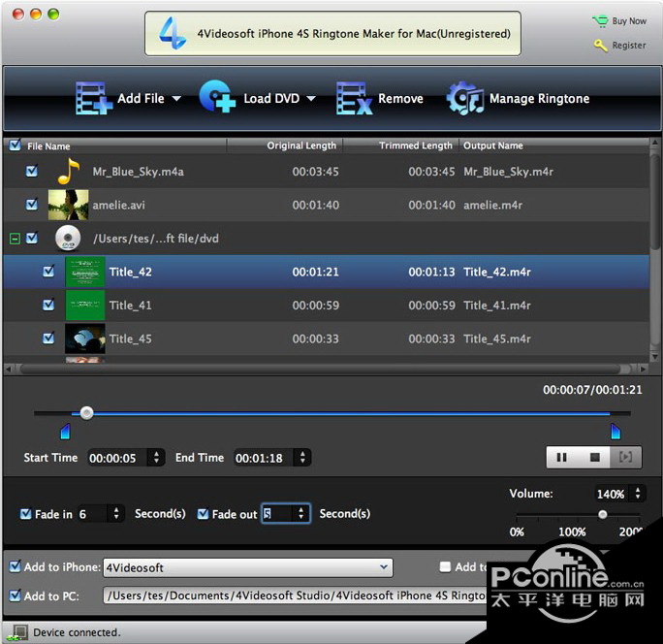This screenshot has height=644, width=663.
Task: Disable the Fade out checkbox
Action: pos(203,514)
